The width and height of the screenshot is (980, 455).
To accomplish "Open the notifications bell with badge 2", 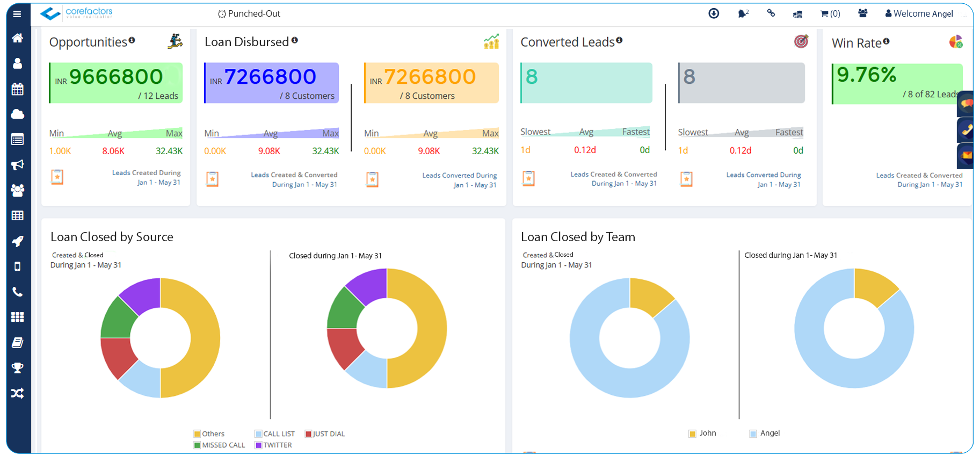I will 743,13.
